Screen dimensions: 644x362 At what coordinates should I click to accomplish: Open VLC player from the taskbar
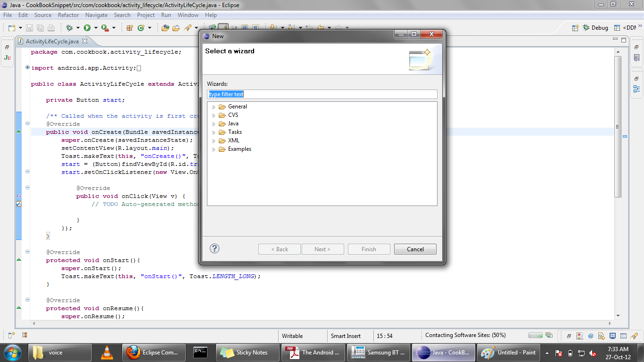point(107,352)
